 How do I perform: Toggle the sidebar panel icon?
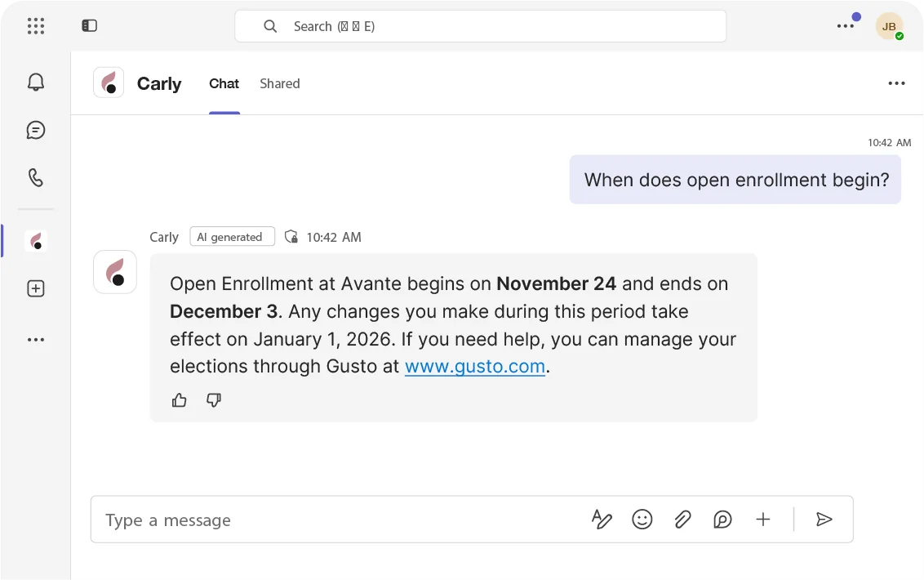tap(90, 26)
